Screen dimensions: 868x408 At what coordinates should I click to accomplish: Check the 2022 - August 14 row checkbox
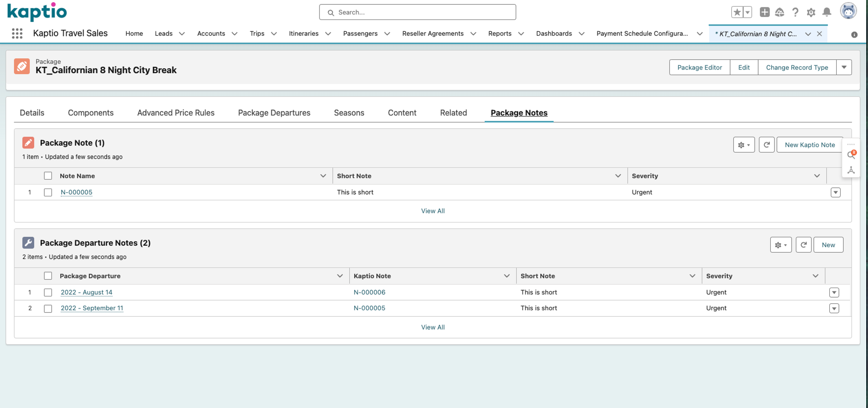48,292
